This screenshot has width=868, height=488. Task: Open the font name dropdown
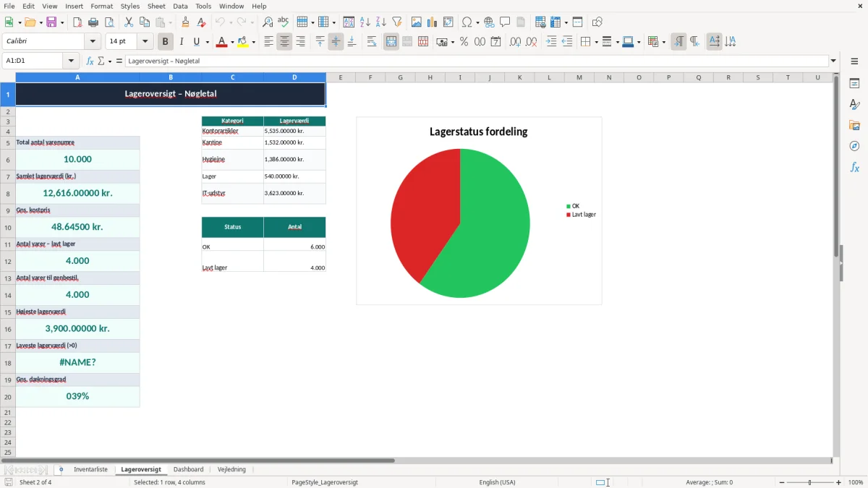point(93,42)
